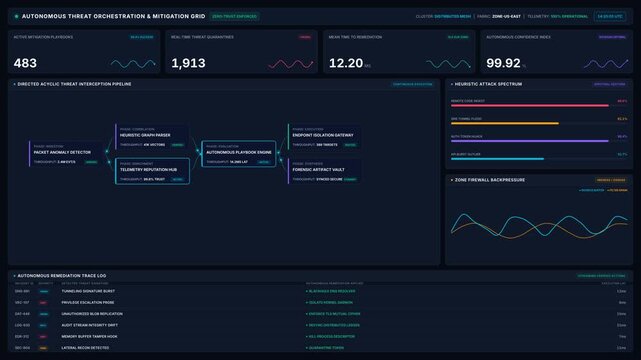
Task: Open the Quarantine Token remediation action
Action: 325,348
